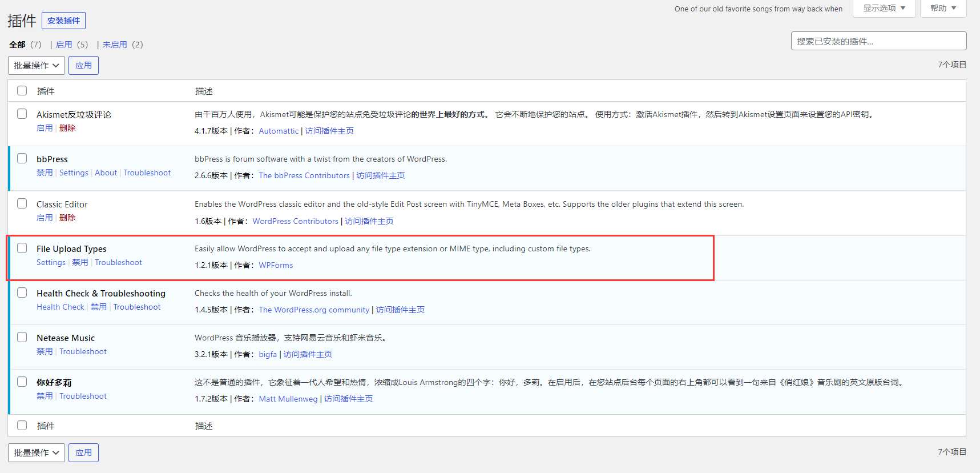Image resolution: width=980 pixels, height=473 pixels.
Task: Open the bottom 批量操作 bulk actions dropdown
Action: coord(37,453)
